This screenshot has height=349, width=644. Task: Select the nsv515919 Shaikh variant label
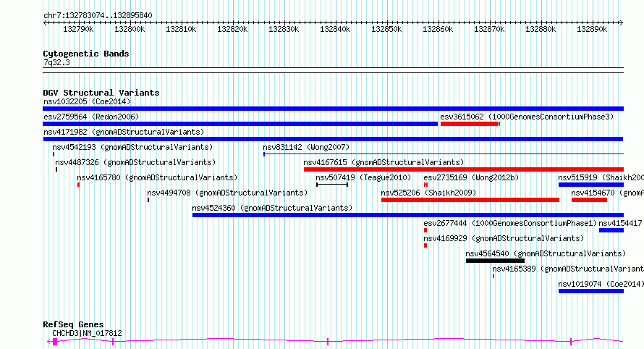click(601, 177)
